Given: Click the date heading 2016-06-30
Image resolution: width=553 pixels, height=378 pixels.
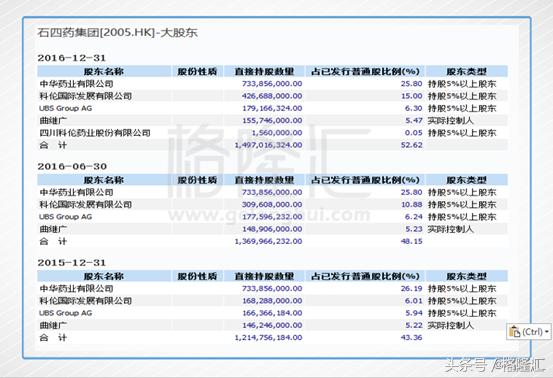Looking at the screenshot, I should [72, 166].
